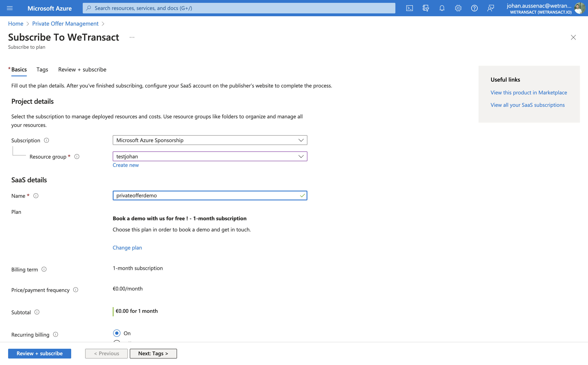This screenshot has width=588, height=365.
Task: Open the portal hamburger menu
Action: (10, 8)
